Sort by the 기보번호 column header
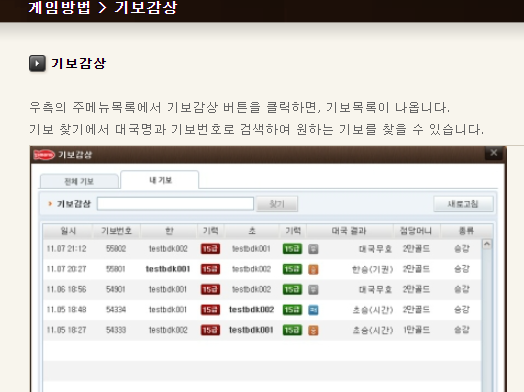524x392 pixels. coord(116,231)
